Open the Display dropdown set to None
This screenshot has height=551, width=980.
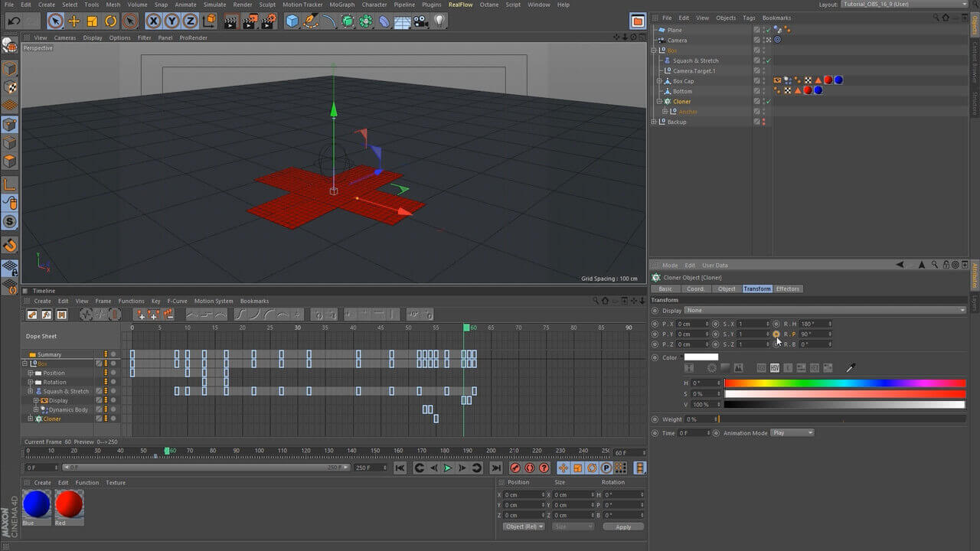coord(825,310)
